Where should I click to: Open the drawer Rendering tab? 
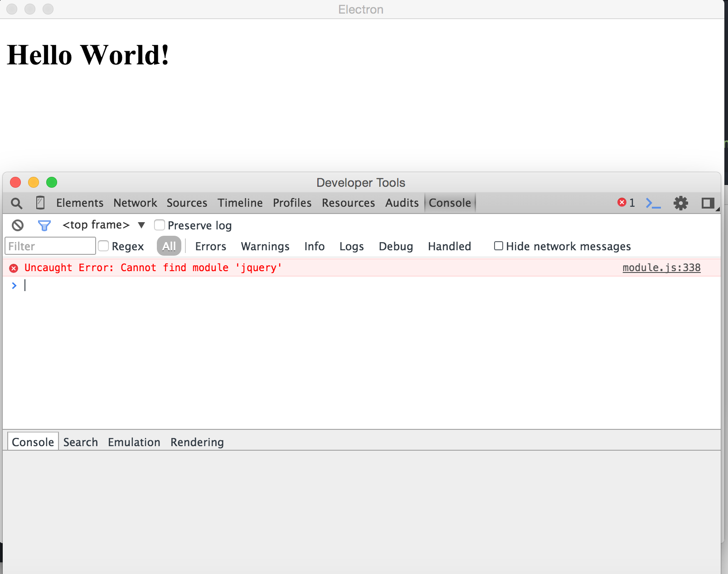(x=197, y=442)
